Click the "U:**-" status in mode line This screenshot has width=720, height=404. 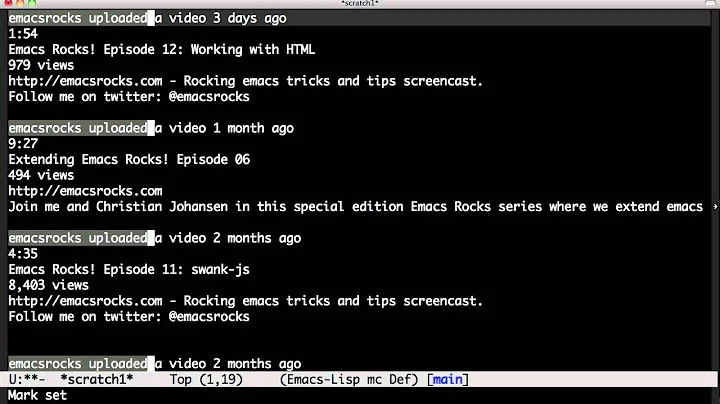27,379
